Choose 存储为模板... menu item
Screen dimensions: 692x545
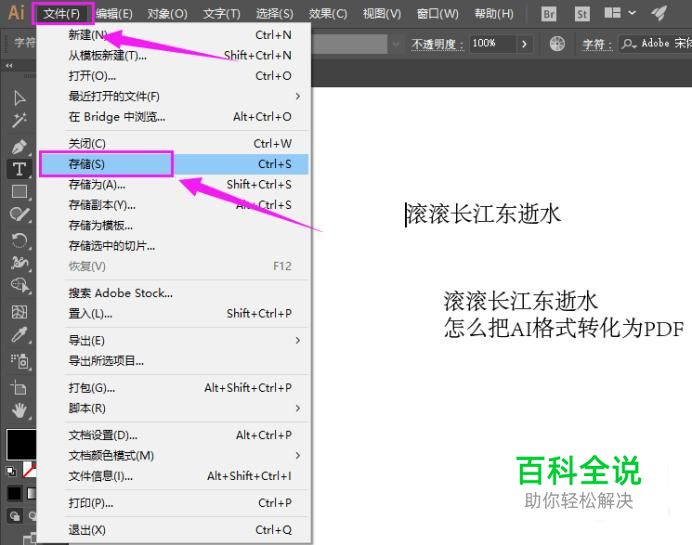(174, 226)
